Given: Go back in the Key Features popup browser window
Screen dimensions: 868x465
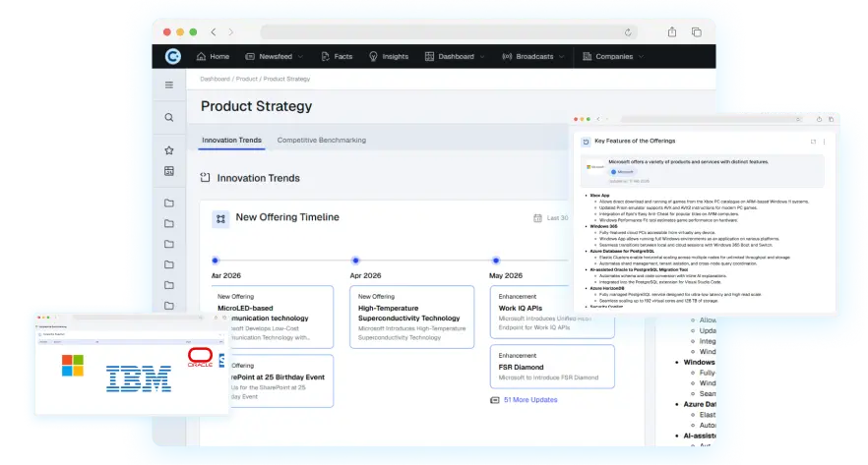Looking at the screenshot, I should [x=598, y=119].
